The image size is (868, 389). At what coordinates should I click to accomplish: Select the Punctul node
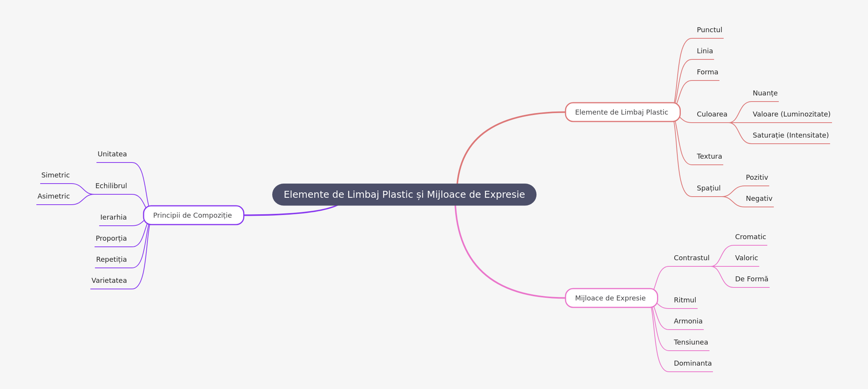click(x=709, y=30)
